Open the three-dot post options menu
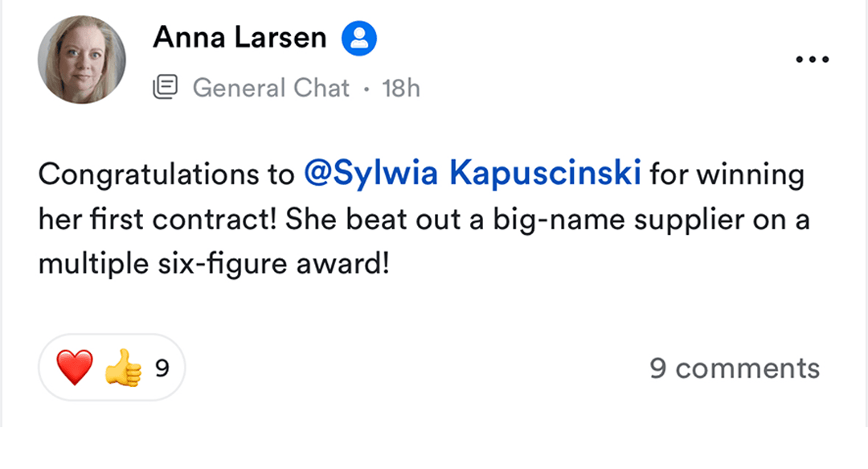Image resolution: width=868 pixels, height=469 pixels. pos(811,60)
